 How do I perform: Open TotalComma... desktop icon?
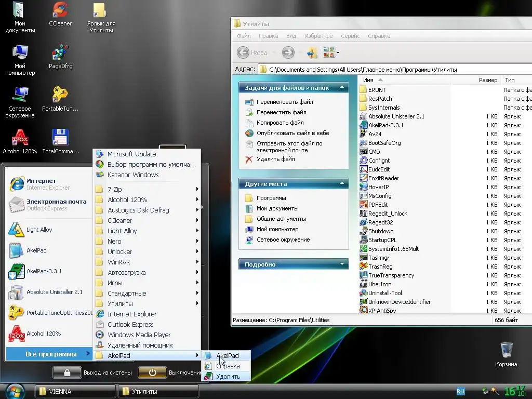pos(60,142)
